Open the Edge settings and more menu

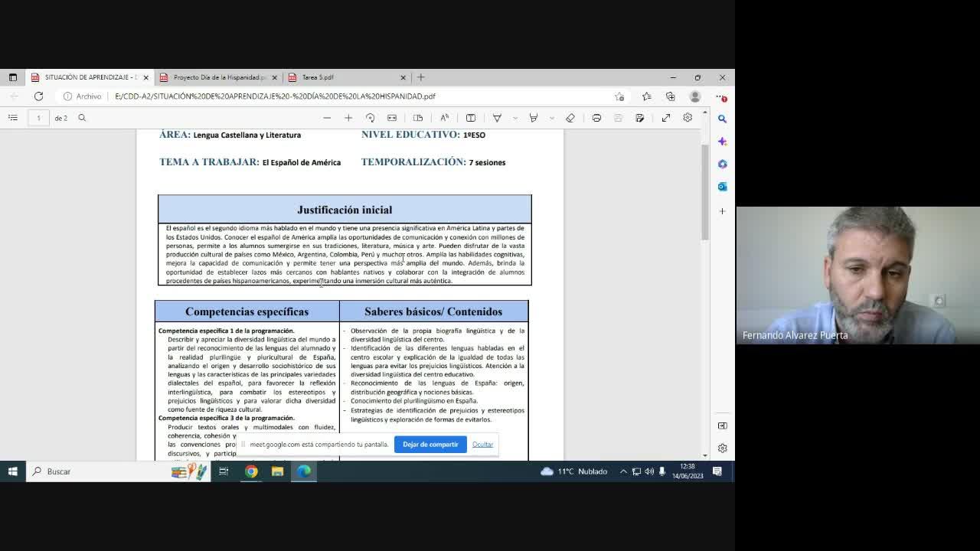(721, 96)
